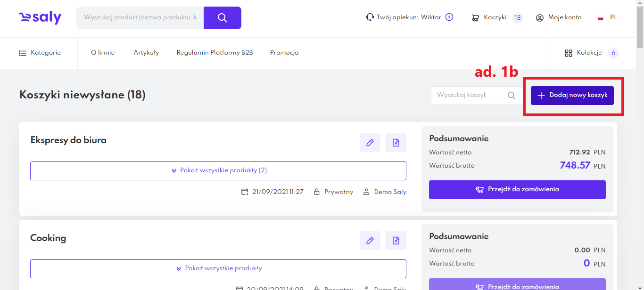The height and width of the screenshot is (290, 644).
Task: Open the PL language selector
Action: coord(608,18)
